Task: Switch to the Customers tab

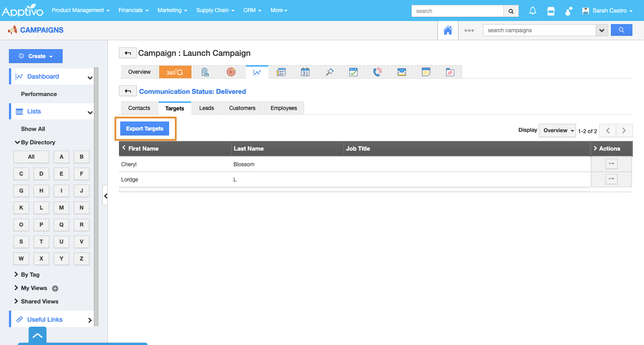Action: tap(242, 108)
